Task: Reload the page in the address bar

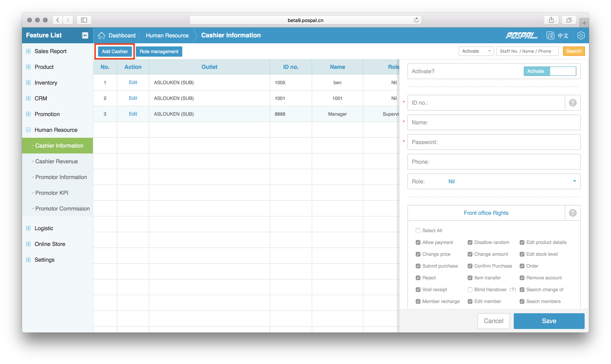Action: pyautogui.click(x=416, y=20)
